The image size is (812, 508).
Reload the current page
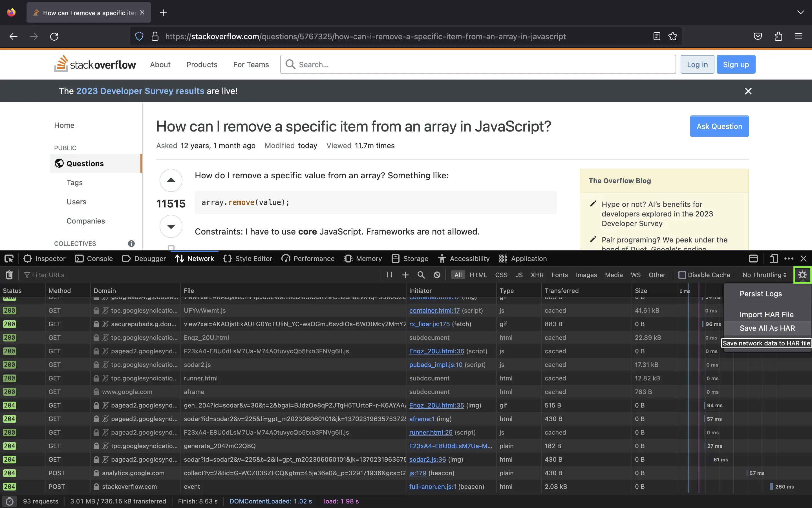tap(54, 36)
